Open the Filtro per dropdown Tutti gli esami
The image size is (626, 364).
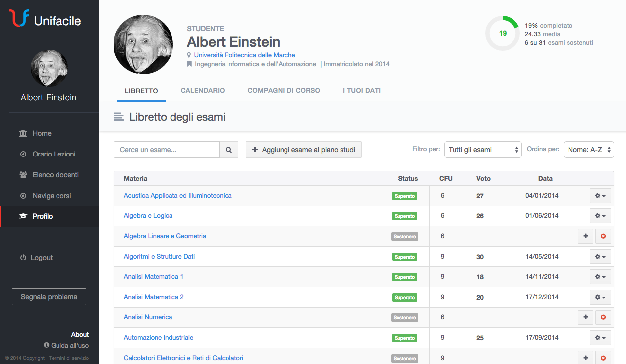click(x=483, y=150)
